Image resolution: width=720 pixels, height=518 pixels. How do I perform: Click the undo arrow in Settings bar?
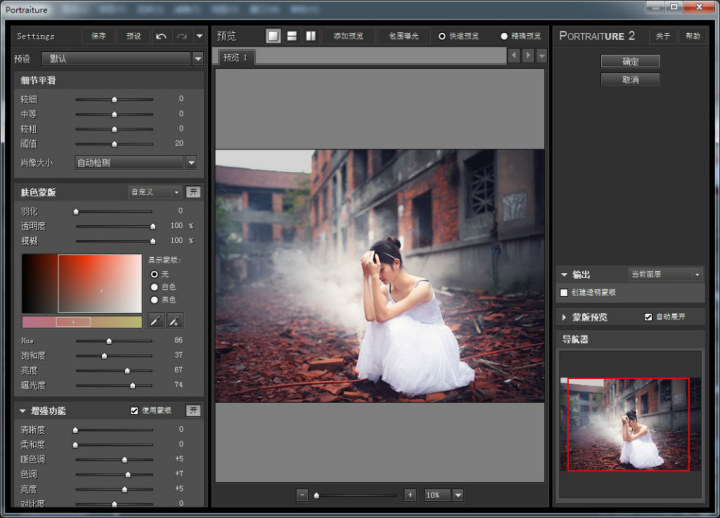(161, 36)
